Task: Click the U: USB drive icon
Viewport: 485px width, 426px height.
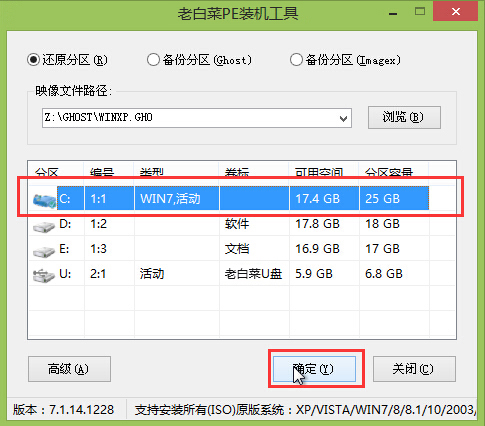Action: (44, 276)
